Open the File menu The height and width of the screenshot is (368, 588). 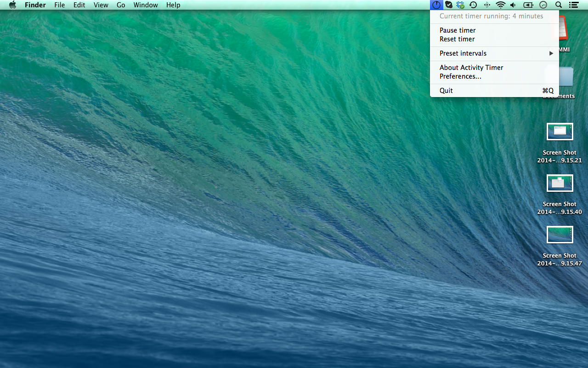click(60, 5)
